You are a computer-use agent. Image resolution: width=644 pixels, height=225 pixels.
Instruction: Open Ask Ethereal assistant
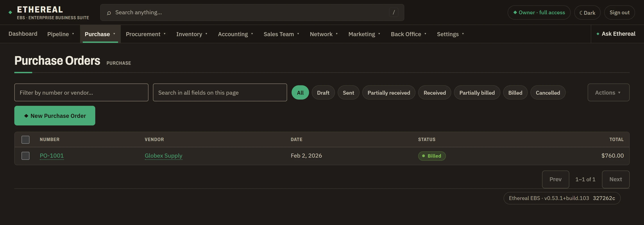point(616,34)
